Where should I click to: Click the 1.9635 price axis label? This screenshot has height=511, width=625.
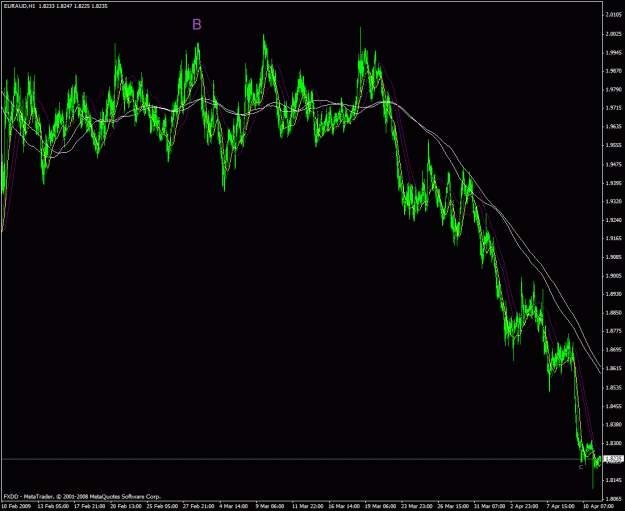pyautogui.click(x=613, y=127)
